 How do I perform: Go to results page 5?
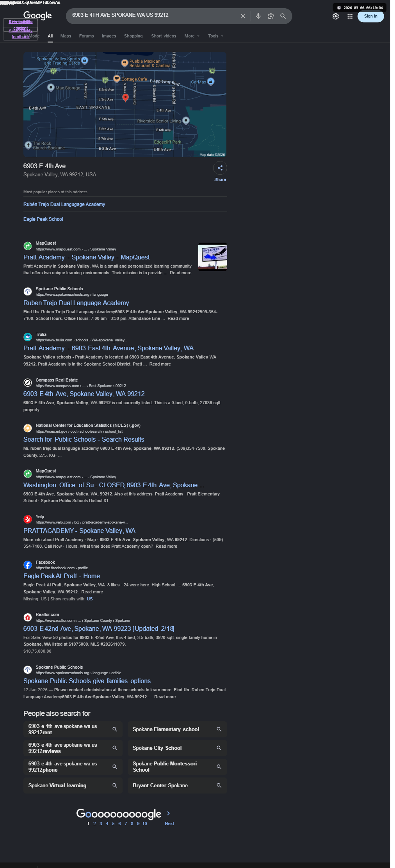click(x=113, y=824)
